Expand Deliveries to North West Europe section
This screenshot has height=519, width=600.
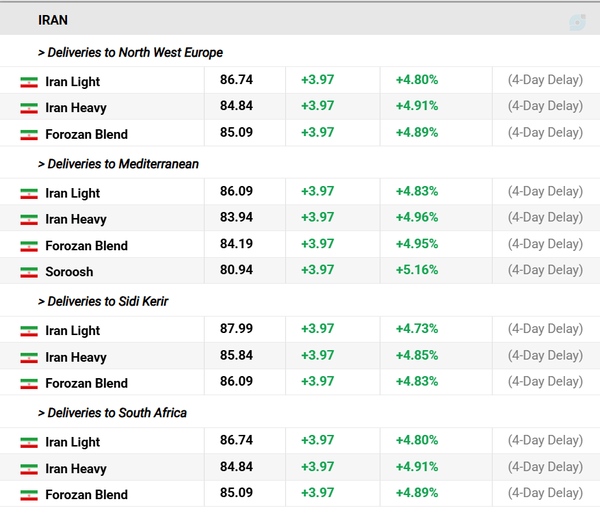click(x=130, y=52)
